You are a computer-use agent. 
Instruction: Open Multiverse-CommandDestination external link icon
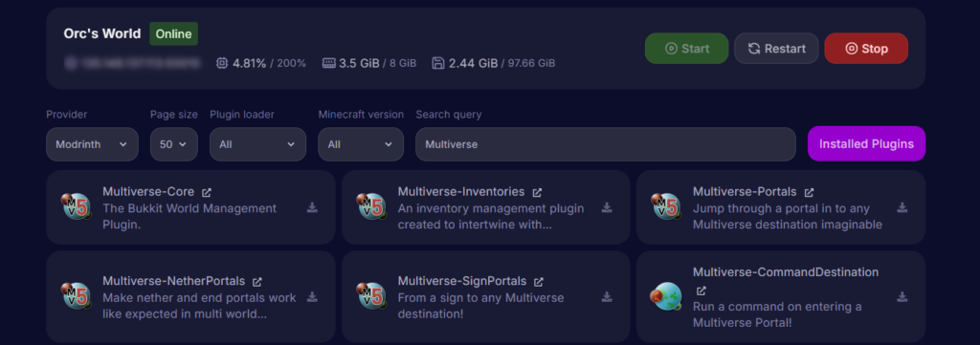(x=702, y=291)
